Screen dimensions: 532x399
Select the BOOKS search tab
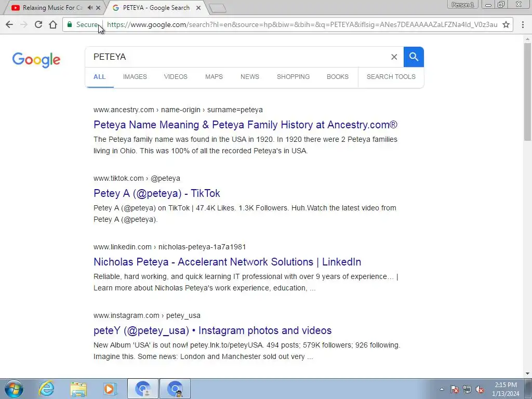[x=338, y=77]
